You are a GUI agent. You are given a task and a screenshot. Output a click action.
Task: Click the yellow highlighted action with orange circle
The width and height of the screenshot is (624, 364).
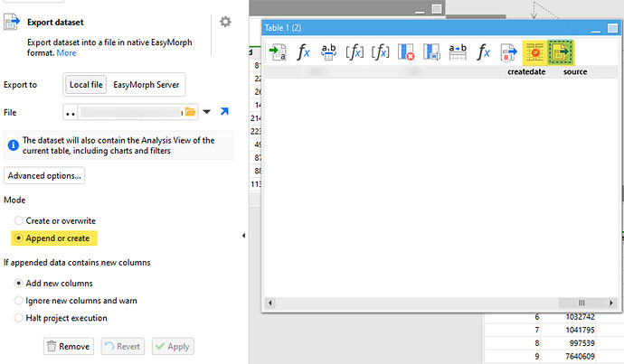coord(534,52)
